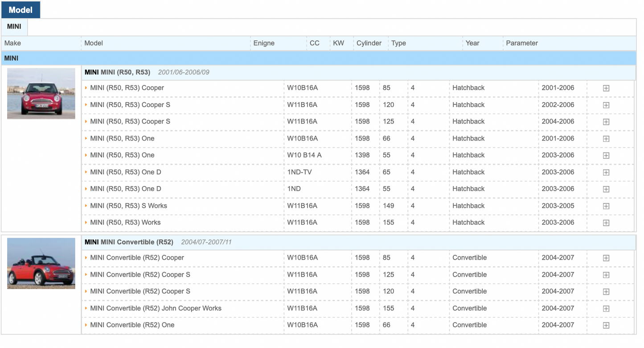
Task: Click the CC column header
Action: (x=315, y=43)
